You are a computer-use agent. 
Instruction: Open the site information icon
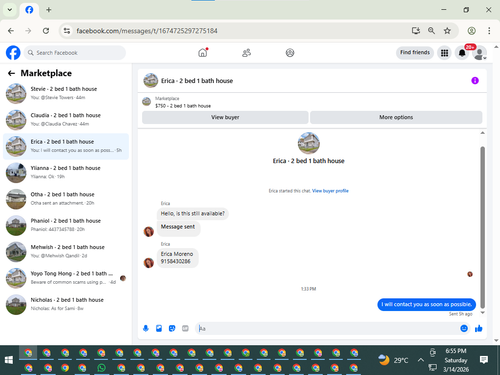(x=67, y=31)
